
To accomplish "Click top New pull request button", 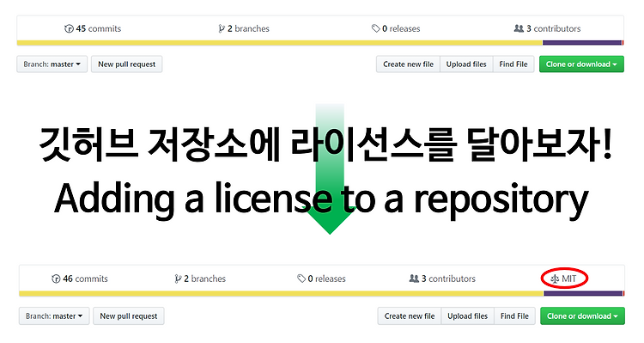I will point(126,64).
